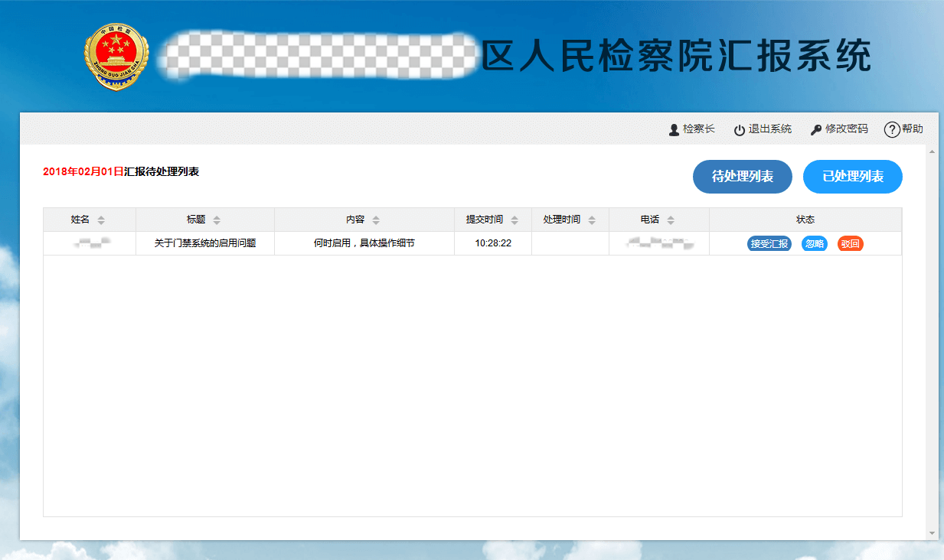The image size is (944, 560).
Task: Click the power icon beside 退出系统
Action: coord(739,130)
